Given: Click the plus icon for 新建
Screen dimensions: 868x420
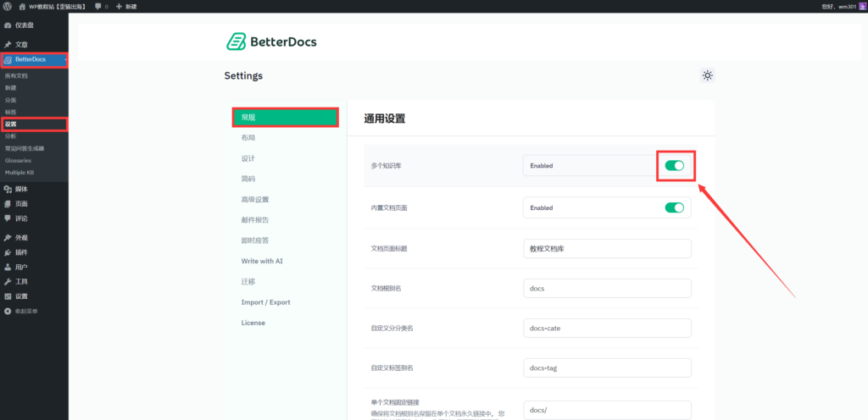Looking at the screenshot, I should coord(119,6).
